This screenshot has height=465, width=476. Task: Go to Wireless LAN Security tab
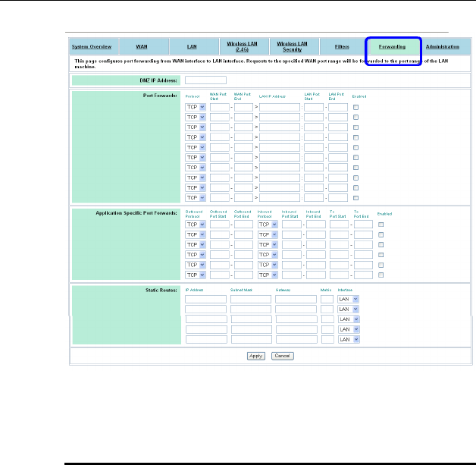click(292, 47)
